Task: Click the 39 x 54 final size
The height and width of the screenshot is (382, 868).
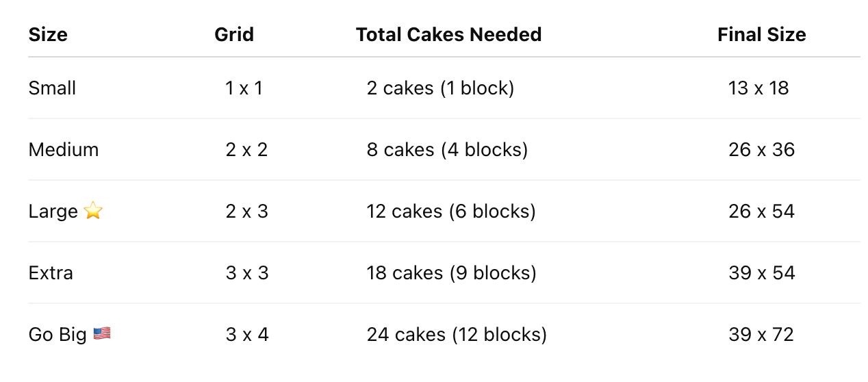Action: click(762, 273)
